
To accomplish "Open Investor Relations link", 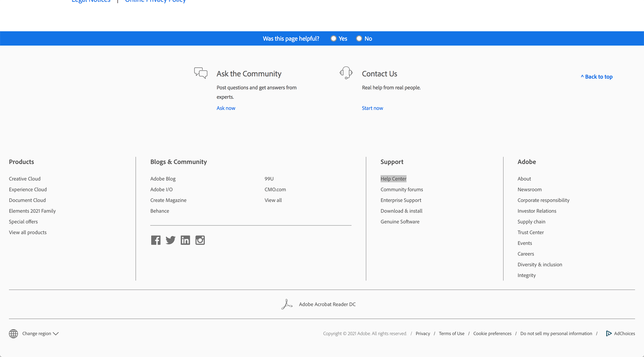I will (x=537, y=211).
